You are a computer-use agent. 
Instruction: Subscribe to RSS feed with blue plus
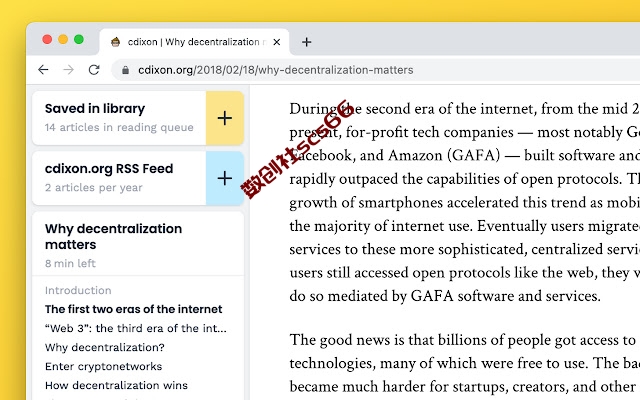pyautogui.click(x=225, y=178)
